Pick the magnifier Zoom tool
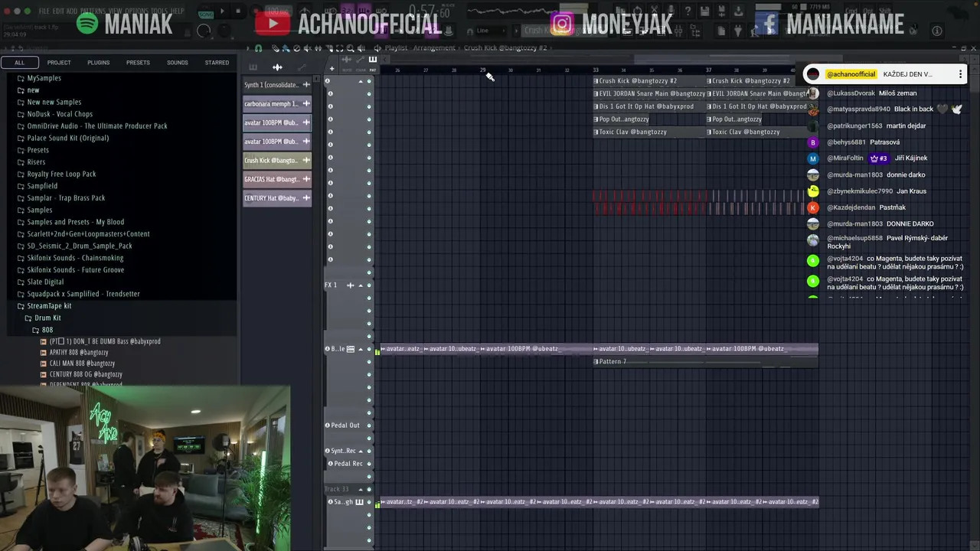The height and width of the screenshot is (551, 980). click(x=350, y=47)
